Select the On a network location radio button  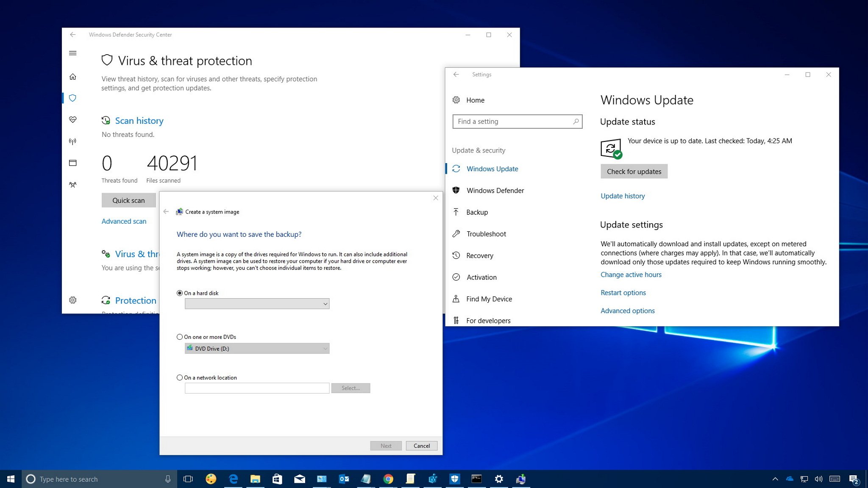179,377
